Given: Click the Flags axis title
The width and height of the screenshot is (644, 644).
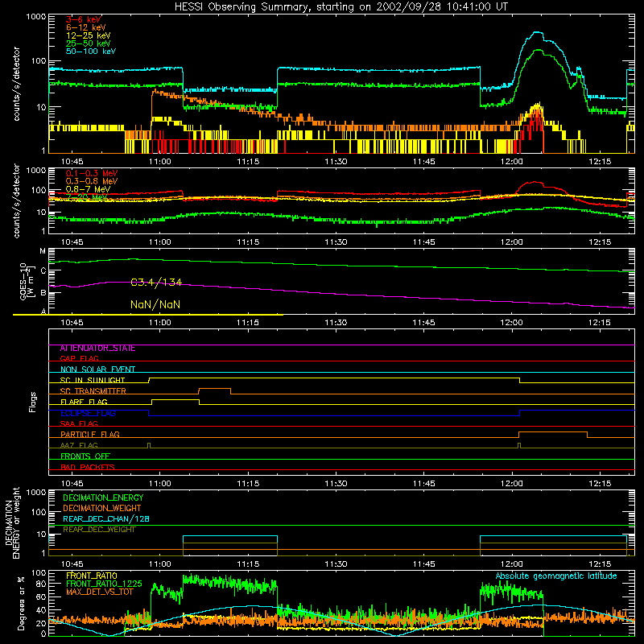Looking at the screenshot, I should [x=32, y=402].
